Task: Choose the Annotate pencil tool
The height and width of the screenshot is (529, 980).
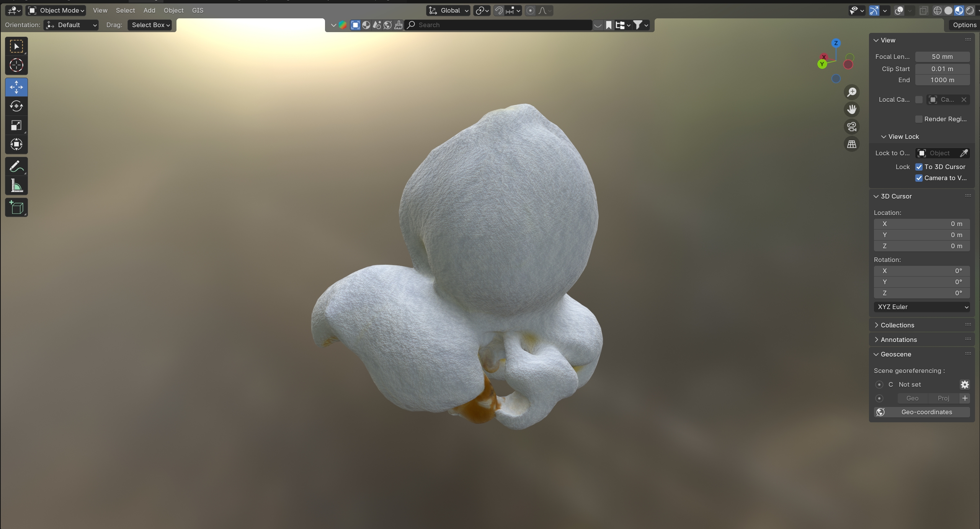Action: [x=16, y=167]
